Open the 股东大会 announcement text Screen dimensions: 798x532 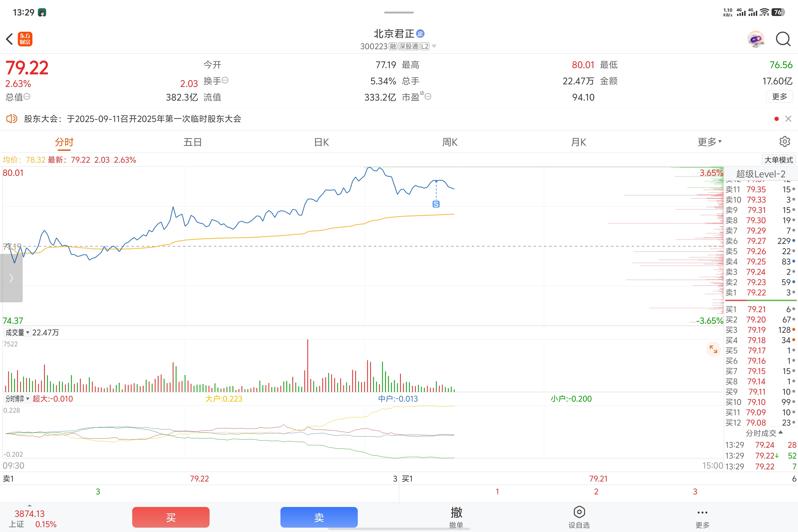pos(133,119)
